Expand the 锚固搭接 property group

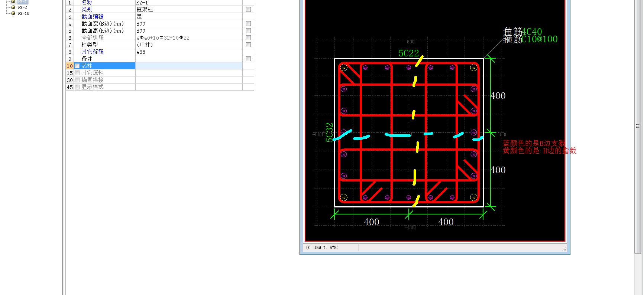[77, 80]
